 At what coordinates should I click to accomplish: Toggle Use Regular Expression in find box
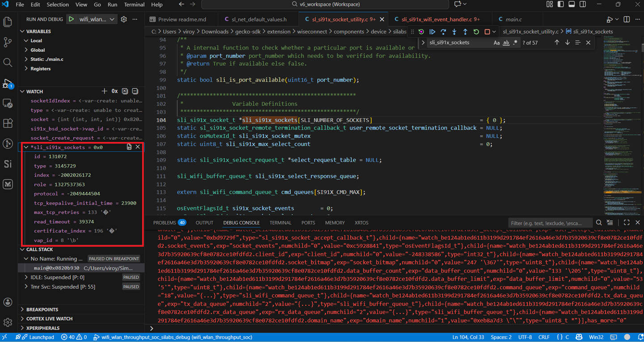click(515, 43)
